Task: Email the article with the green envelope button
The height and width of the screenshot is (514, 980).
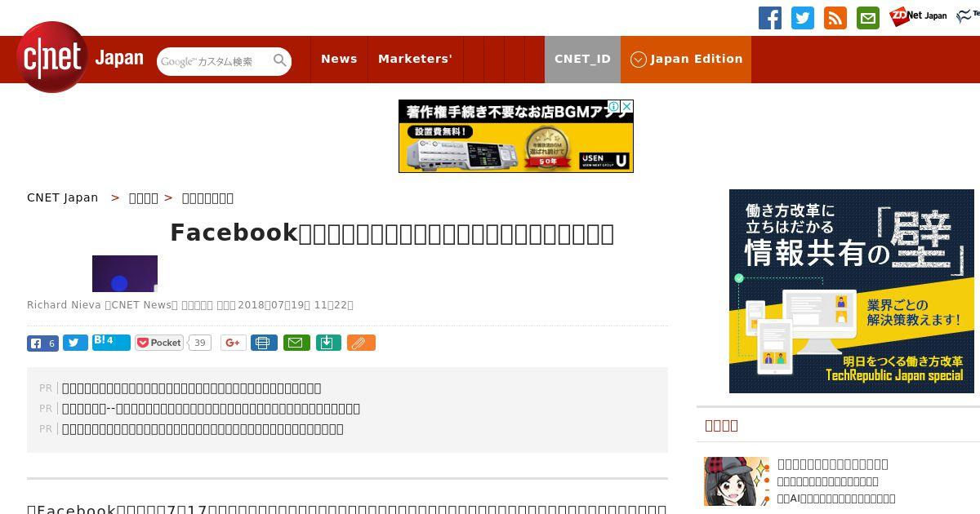Action: (296, 343)
